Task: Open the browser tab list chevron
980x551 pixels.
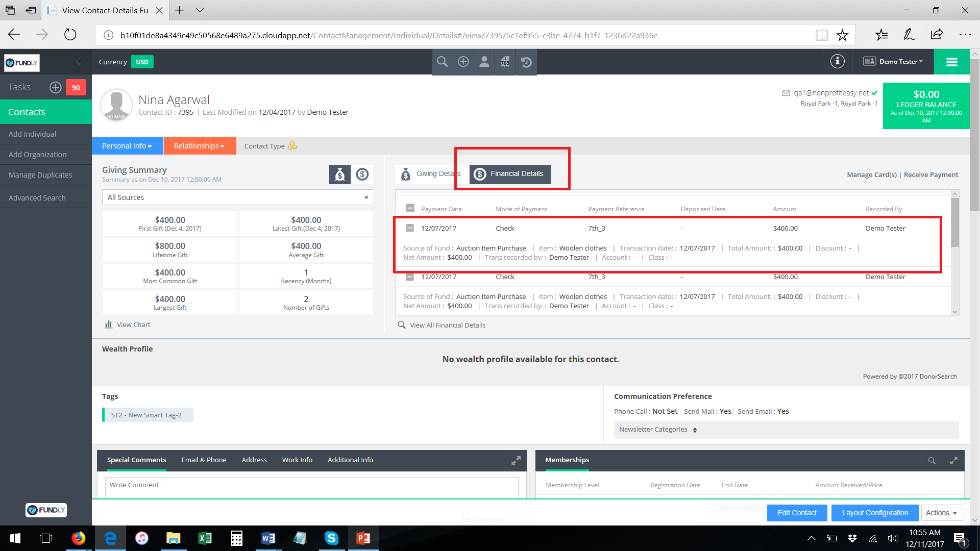Action: (x=200, y=10)
